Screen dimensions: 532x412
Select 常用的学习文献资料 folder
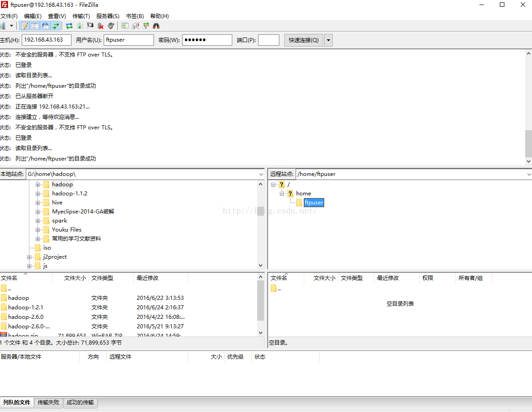[x=76, y=238]
